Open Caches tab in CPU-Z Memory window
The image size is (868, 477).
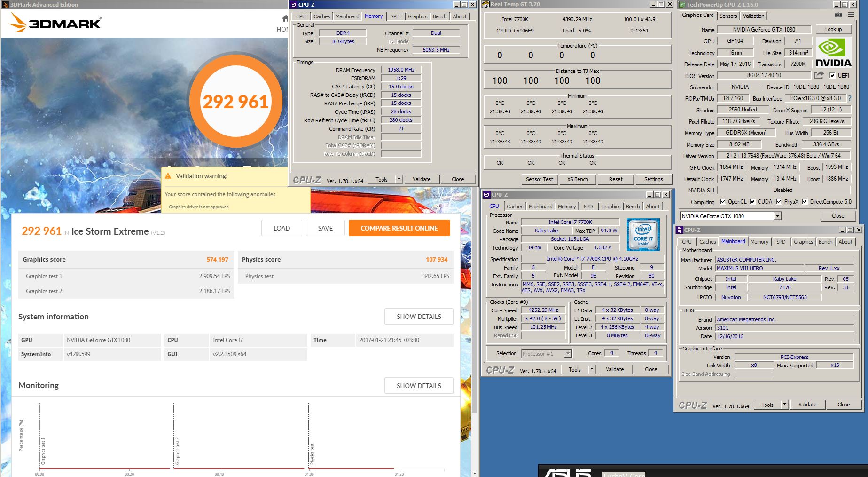pyautogui.click(x=321, y=16)
